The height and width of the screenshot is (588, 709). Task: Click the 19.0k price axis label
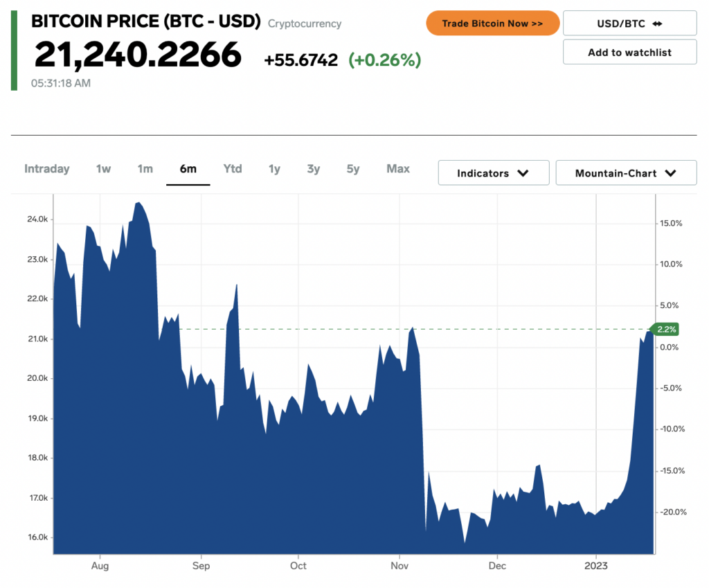[x=37, y=419]
